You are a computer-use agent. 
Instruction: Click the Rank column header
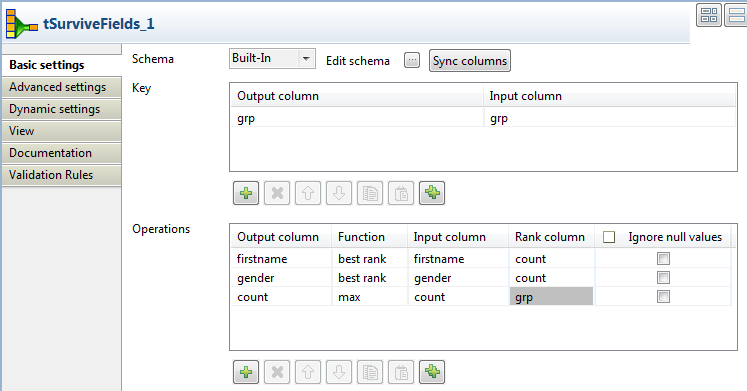[552, 237]
